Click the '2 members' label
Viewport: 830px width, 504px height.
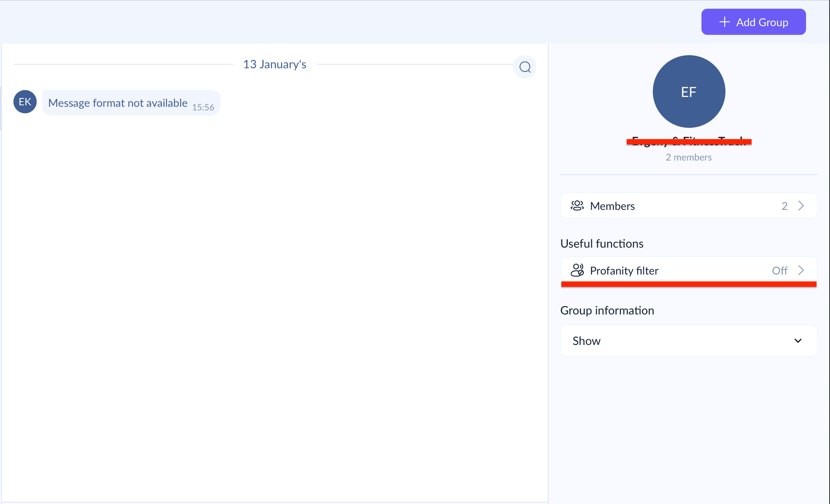coord(688,157)
